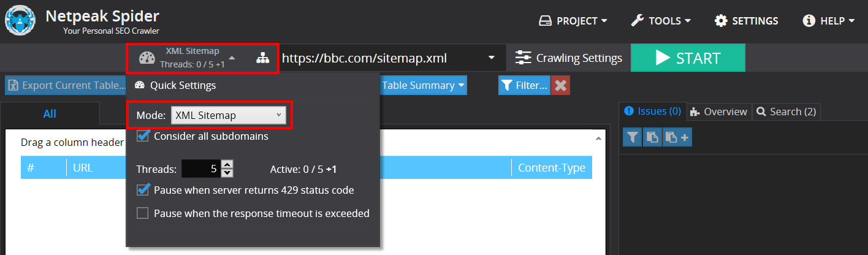This screenshot has width=868, height=255.
Task: Click the filter funnel icon in Issues panel
Action: pos(633,138)
